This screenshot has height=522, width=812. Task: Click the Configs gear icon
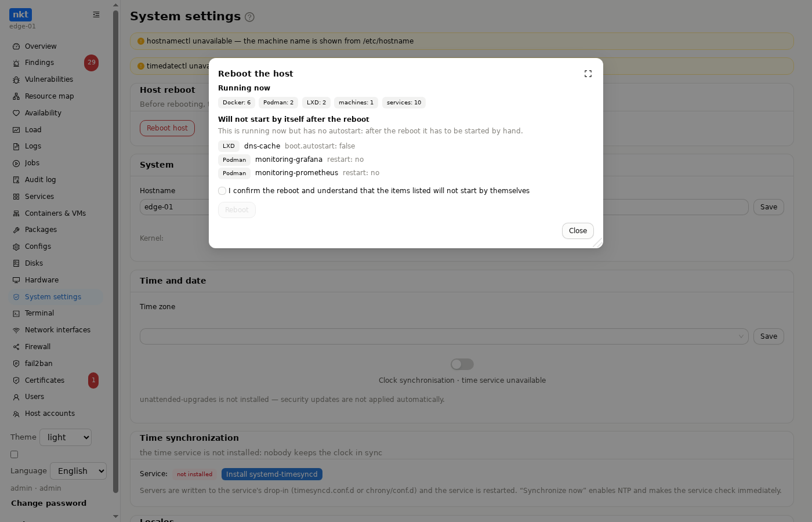tap(16, 246)
